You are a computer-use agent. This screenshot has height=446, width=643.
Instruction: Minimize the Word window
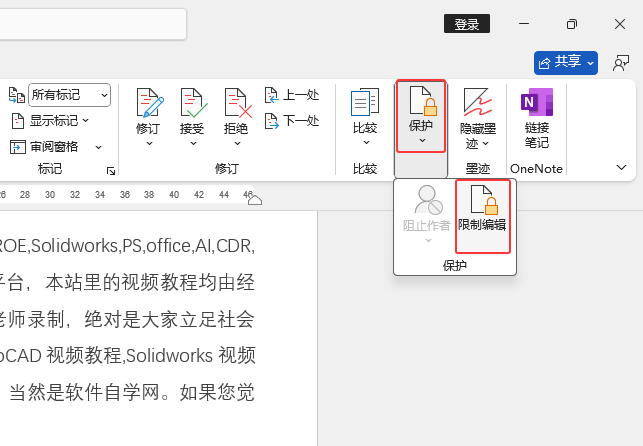(x=524, y=24)
